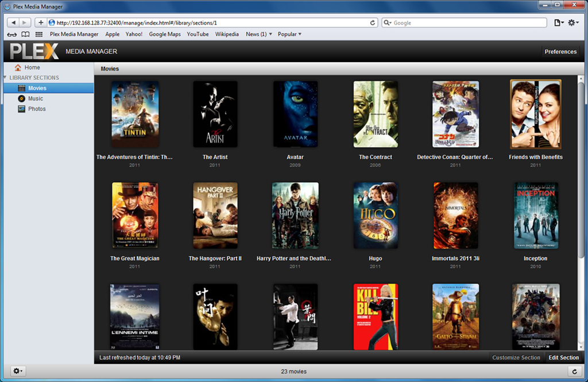
Task: Open the L'Ennemi Intime poster
Action: [134, 317]
